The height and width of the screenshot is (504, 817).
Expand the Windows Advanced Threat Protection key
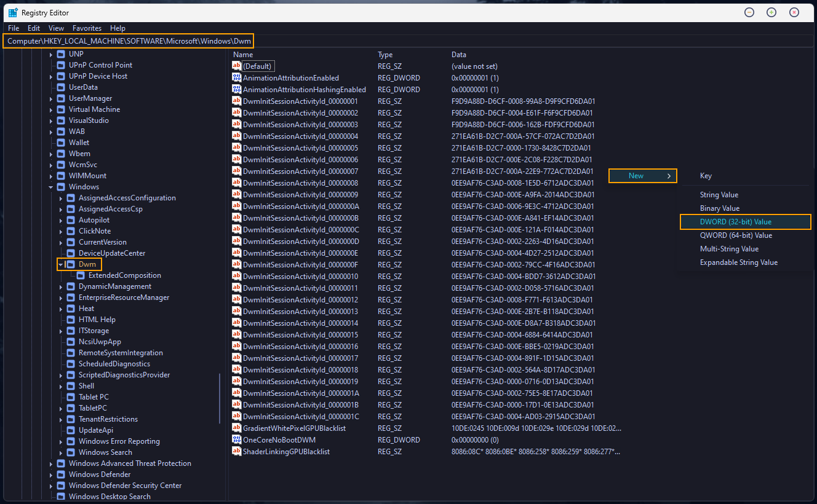[51, 463]
